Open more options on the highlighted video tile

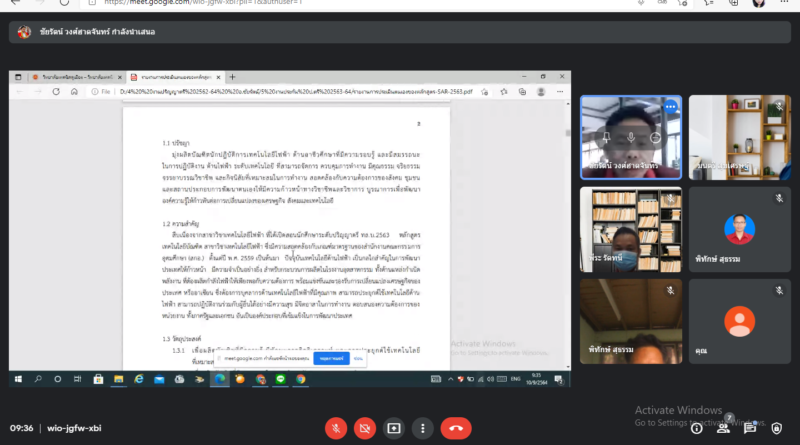pos(670,107)
